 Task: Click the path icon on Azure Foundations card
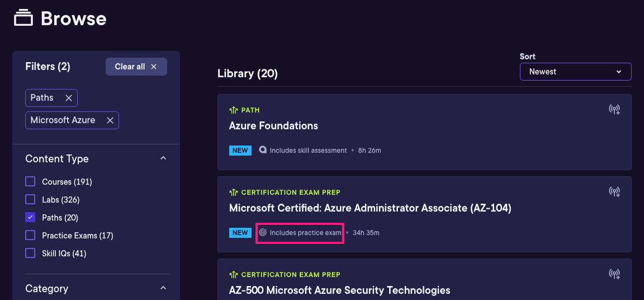click(x=234, y=110)
